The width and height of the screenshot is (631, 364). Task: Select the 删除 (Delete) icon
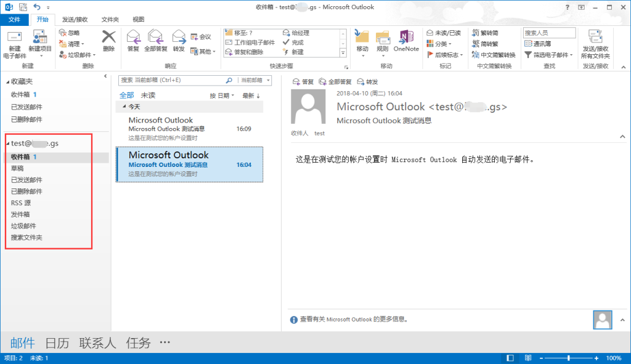[108, 41]
